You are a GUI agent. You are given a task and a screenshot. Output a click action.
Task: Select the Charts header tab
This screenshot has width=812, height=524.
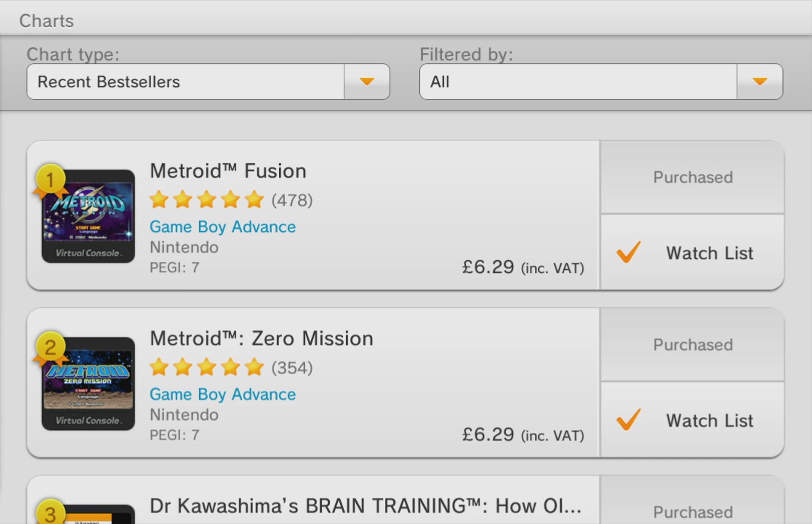coord(47,21)
